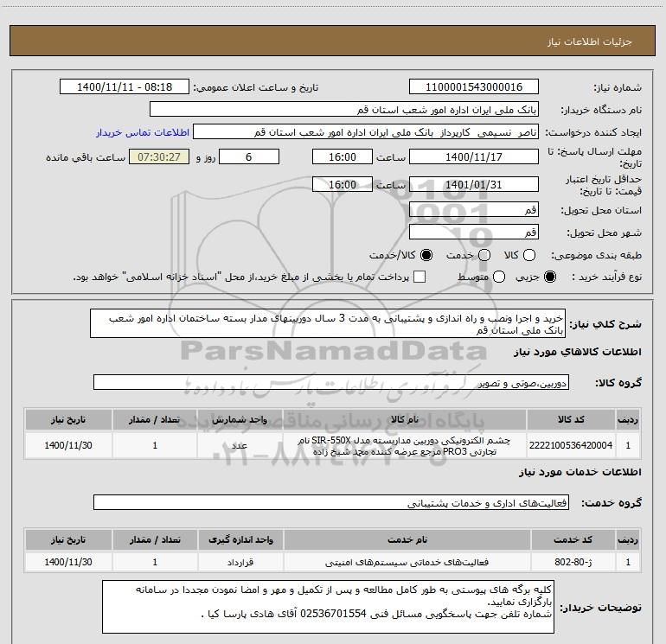The image size is (666, 644).
Task: Click the گروه خدمت field فعالیت‌های اداری
Action: [331, 502]
